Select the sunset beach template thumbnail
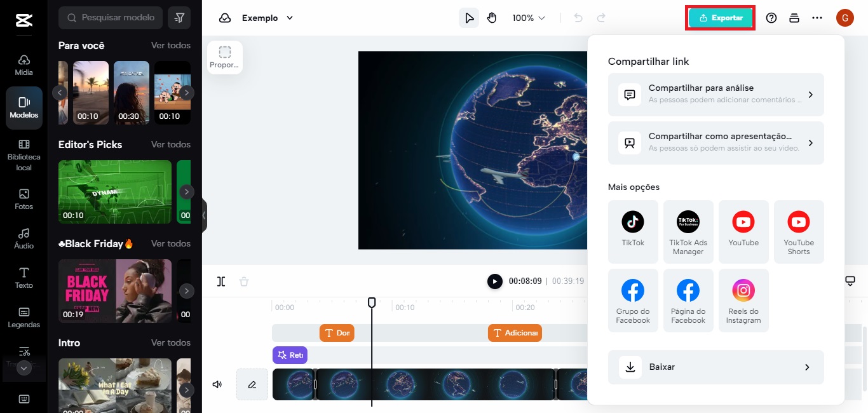This screenshot has width=868, height=413. pos(91,93)
